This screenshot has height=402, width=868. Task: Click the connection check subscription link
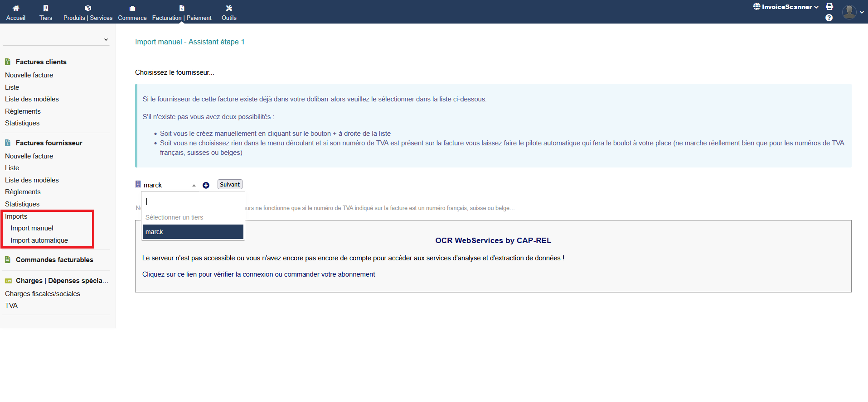(x=258, y=274)
